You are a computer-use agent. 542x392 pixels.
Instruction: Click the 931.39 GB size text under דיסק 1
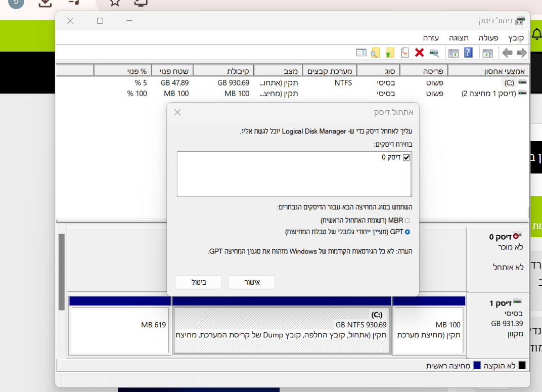tap(507, 324)
